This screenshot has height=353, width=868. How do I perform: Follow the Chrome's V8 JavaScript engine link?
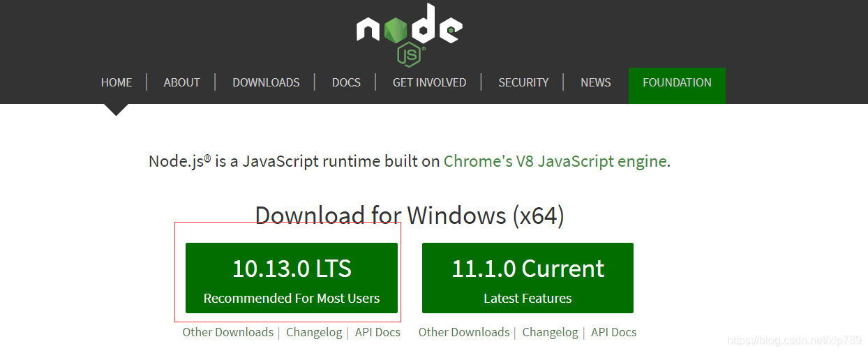click(555, 161)
